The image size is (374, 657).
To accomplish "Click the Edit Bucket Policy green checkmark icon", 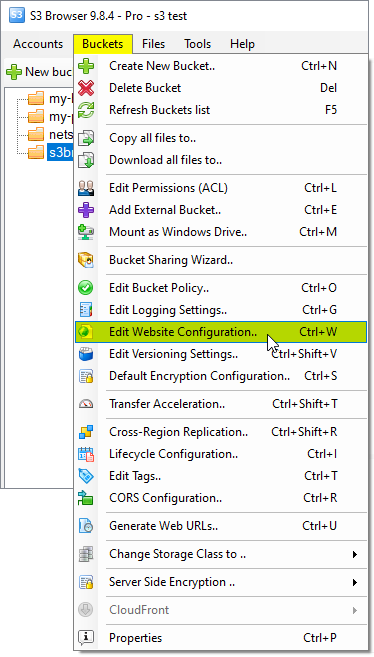I will point(86,288).
